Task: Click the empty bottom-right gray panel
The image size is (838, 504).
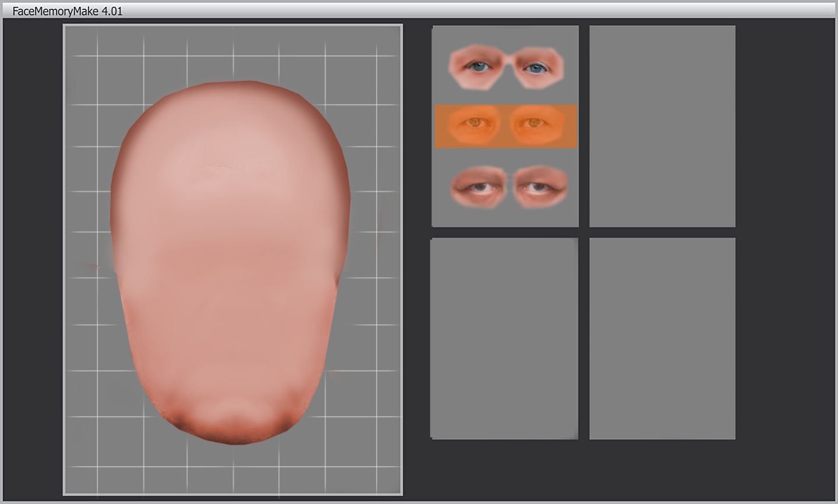Action: (x=662, y=338)
